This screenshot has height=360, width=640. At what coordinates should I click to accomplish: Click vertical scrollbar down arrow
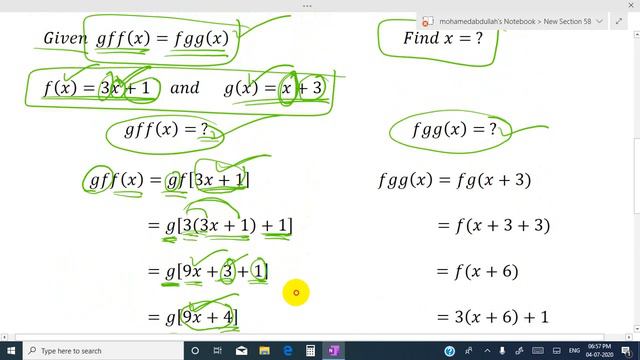[x=636, y=329]
